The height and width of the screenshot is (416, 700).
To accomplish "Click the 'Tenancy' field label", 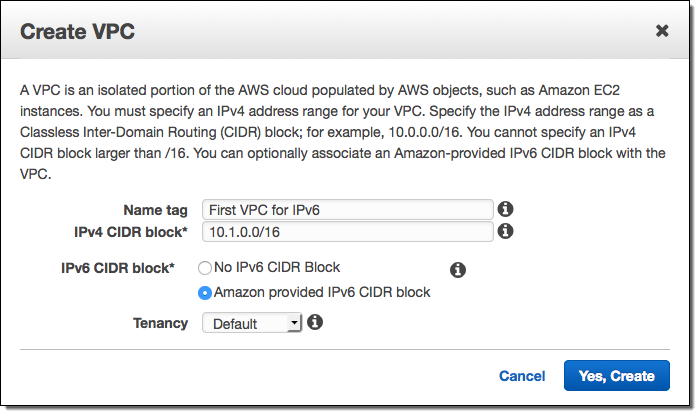I will click(160, 323).
